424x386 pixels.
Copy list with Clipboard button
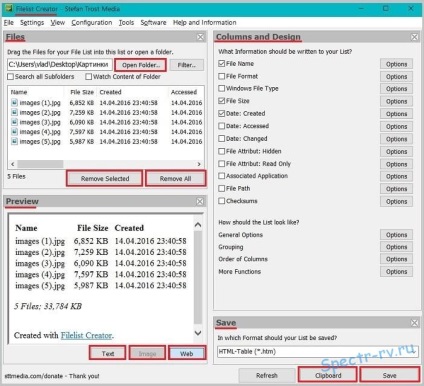[x=328, y=375]
